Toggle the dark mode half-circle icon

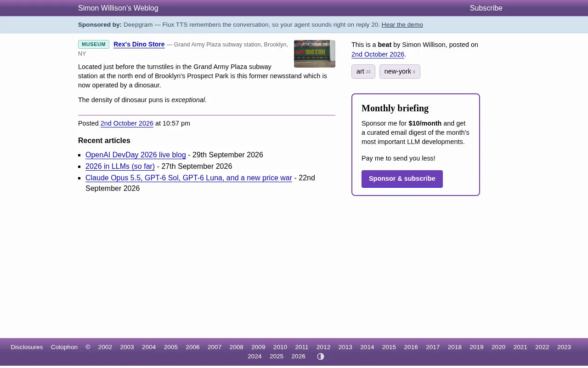(x=321, y=356)
